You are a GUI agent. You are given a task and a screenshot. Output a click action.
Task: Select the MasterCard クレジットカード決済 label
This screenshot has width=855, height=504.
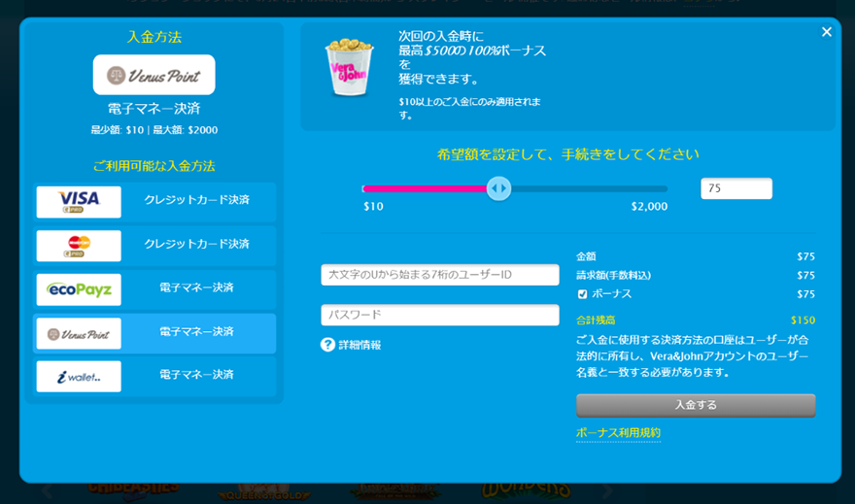pyautogui.click(x=197, y=244)
